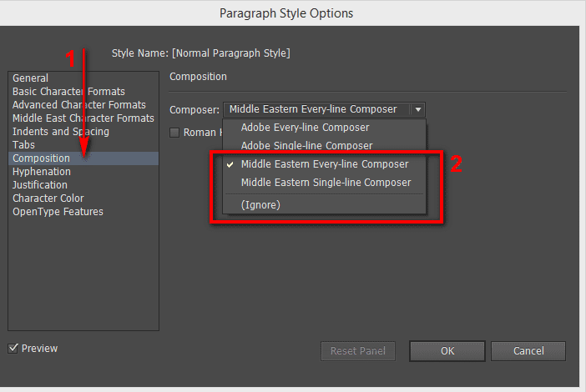Viewport: 586px width, 392px height.
Task: Open the General category
Action: (x=31, y=78)
